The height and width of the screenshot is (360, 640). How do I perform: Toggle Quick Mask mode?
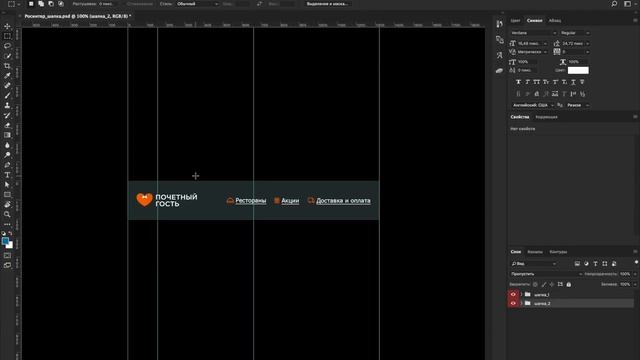(7, 256)
